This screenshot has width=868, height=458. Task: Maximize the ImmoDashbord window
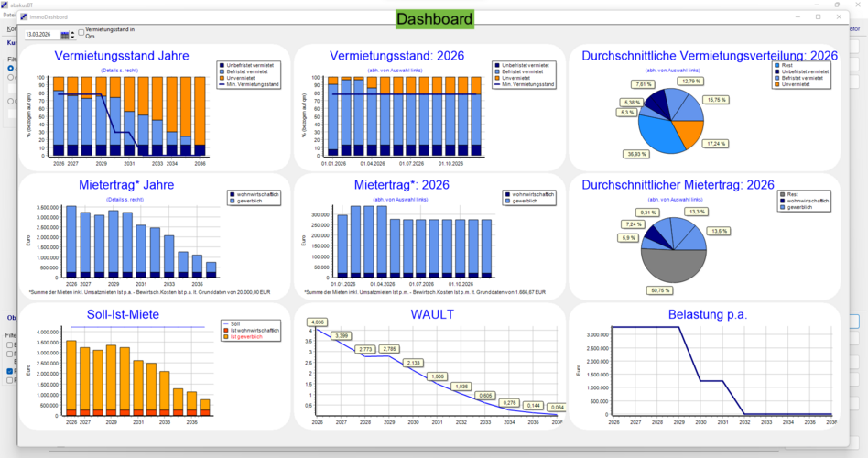click(x=818, y=17)
